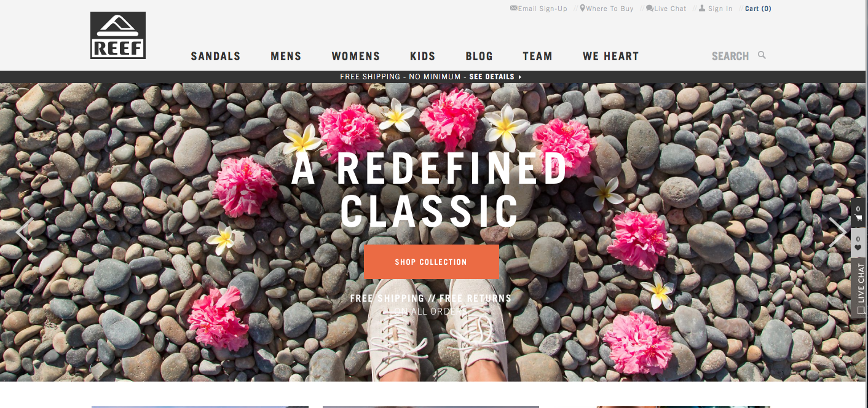Click the Reef logo
Image resolution: width=868 pixels, height=408 pixels.
pos(118,35)
